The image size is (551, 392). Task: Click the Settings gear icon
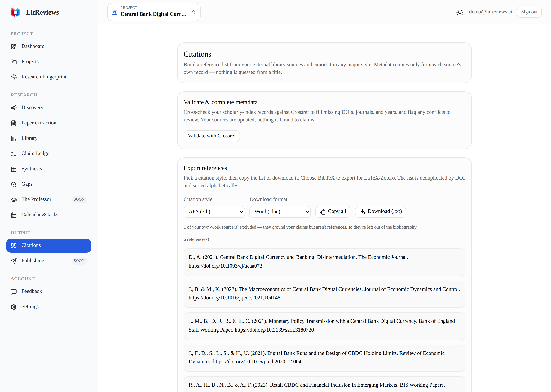point(14,307)
